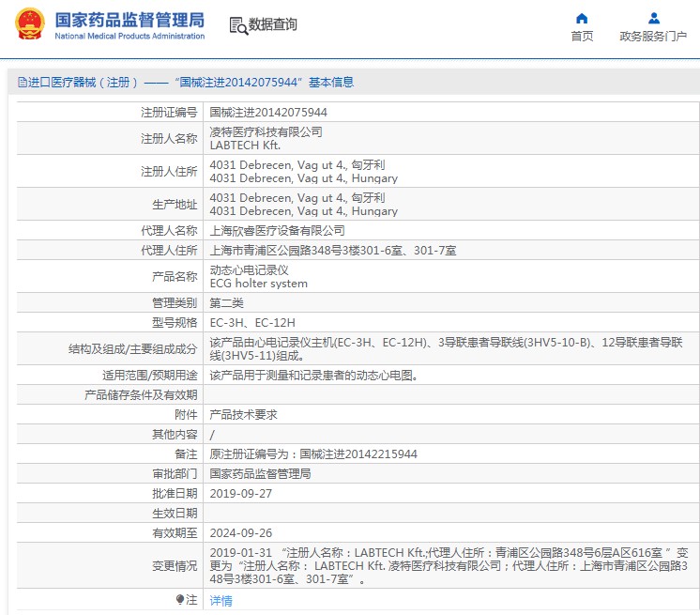Click the 生效日期 row label
This screenshot has height=615, width=700.
point(175,513)
